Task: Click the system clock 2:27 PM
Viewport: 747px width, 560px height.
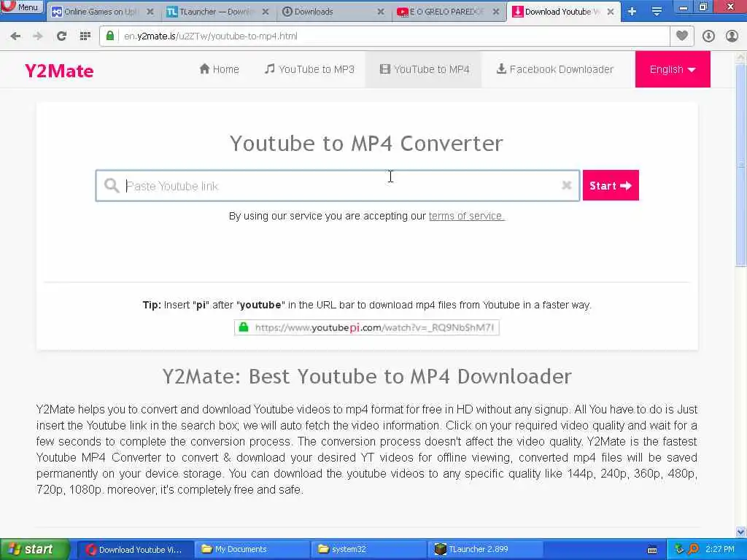Action: pos(720,550)
